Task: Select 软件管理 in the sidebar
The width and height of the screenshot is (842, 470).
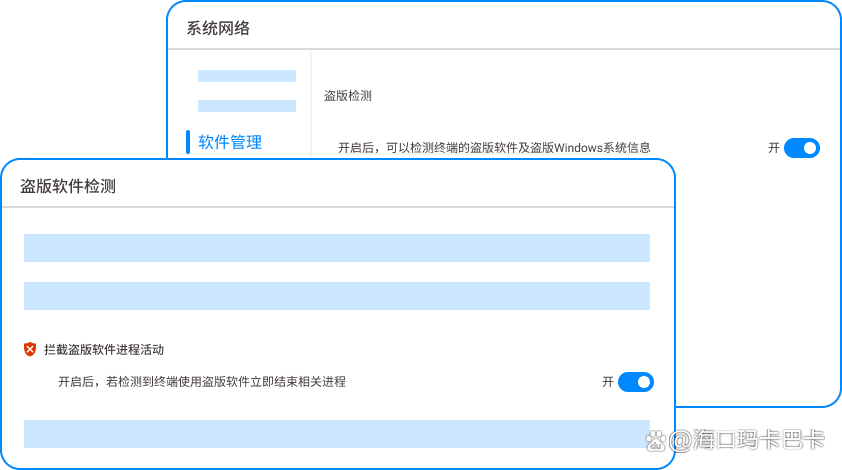Action: tap(230, 142)
